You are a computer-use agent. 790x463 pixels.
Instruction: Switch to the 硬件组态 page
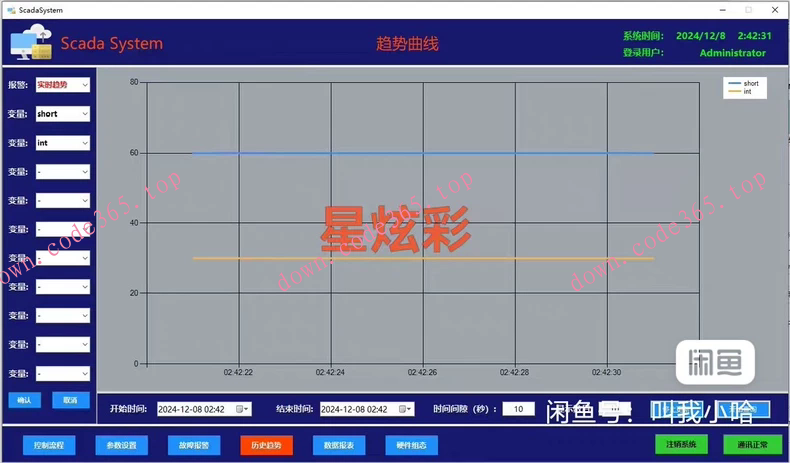pyautogui.click(x=412, y=445)
